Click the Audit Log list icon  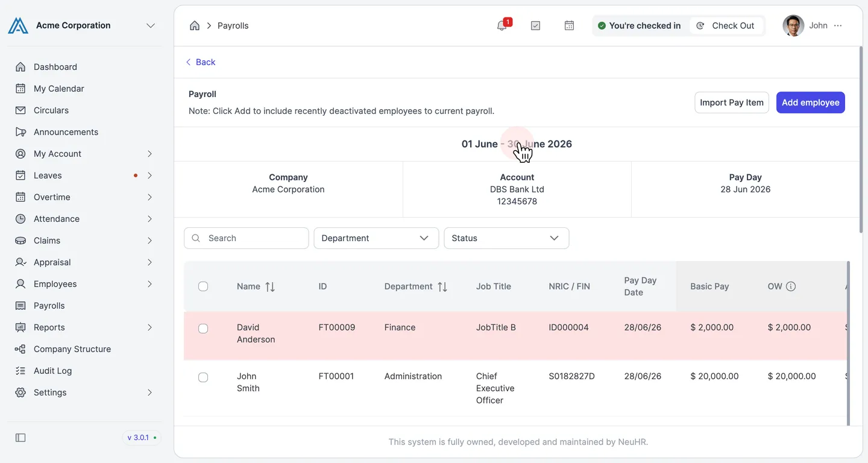(x=20, y=371)
